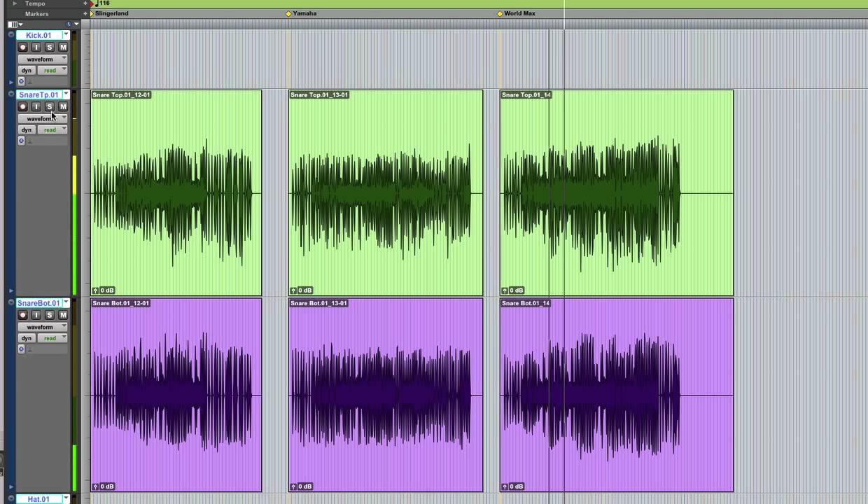The width and height of the screenshot is (868, 504).
Task: Jump to the World Max marker
Action: click(516, 13)
